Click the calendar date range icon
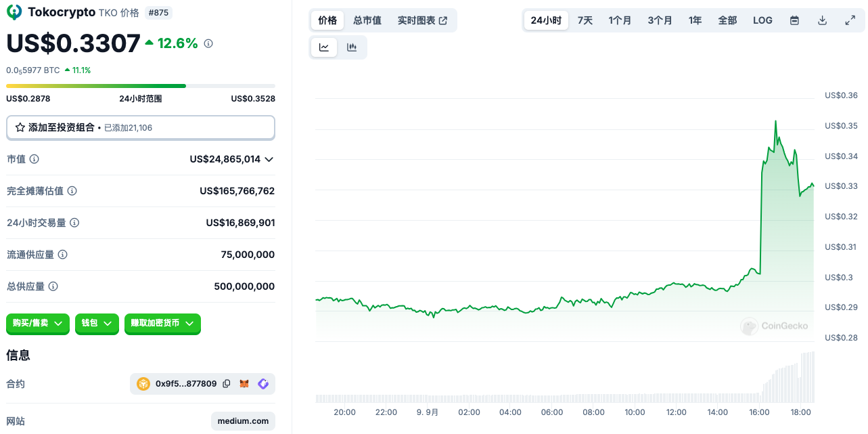The width and height of the screenshot is (868, 434). [x=794, y=20]
